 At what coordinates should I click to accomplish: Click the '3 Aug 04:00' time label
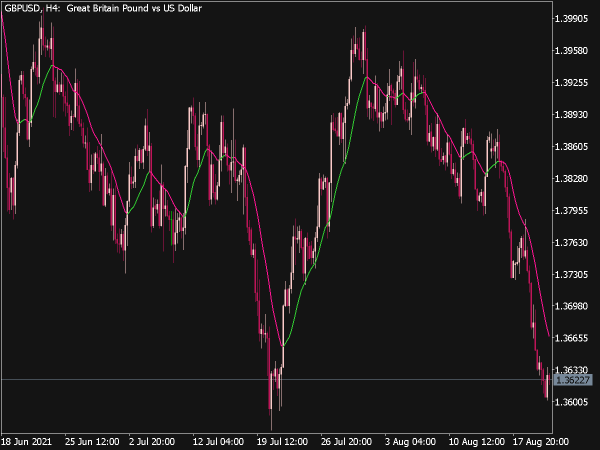pos(410,442)
